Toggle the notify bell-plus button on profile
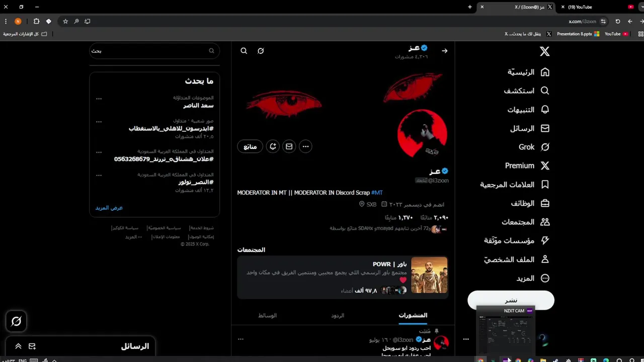 coord(273,146)
